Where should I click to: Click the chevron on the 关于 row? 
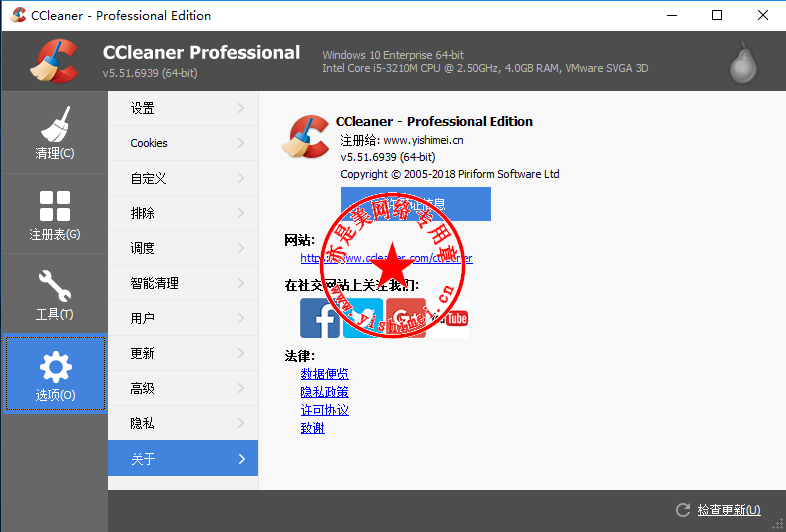(x=242, y=459)
